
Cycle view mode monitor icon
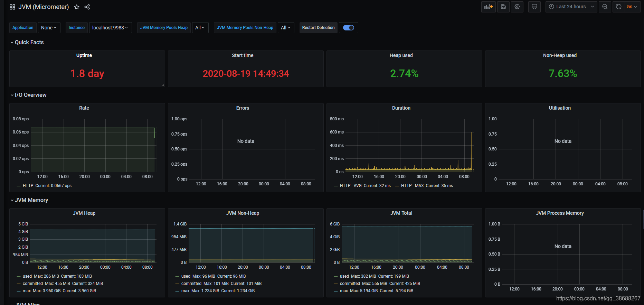pyautogui.click(x=534, y=7)
